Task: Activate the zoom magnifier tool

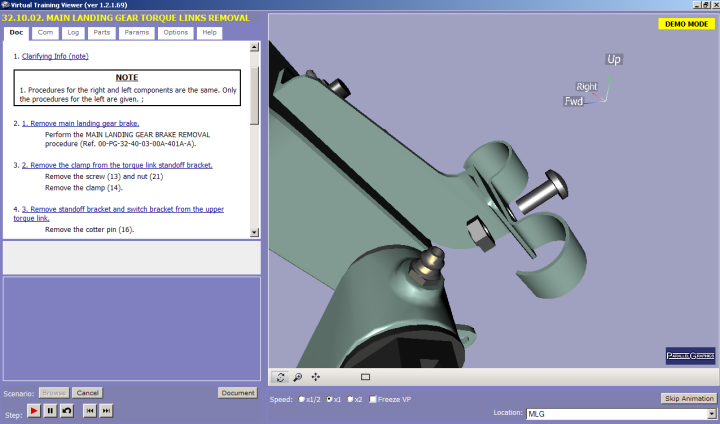Action: 298,377
